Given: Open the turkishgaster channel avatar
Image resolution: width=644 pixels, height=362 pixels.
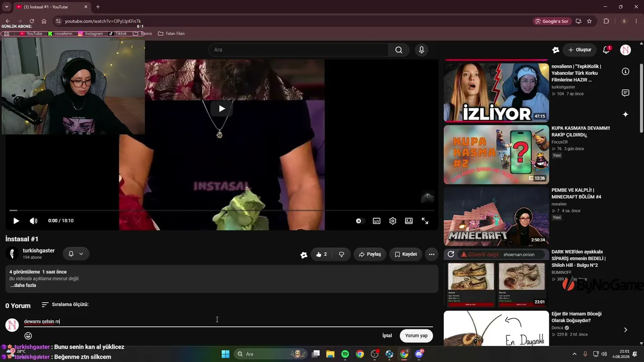Looking at the screenshot, I should coord(12,254).
